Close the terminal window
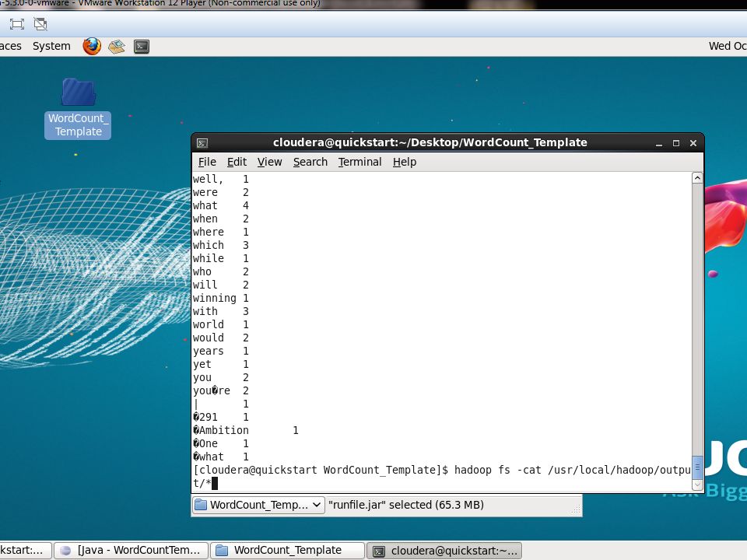The width and height of the screenshot is (747, 560). (693, 143)
